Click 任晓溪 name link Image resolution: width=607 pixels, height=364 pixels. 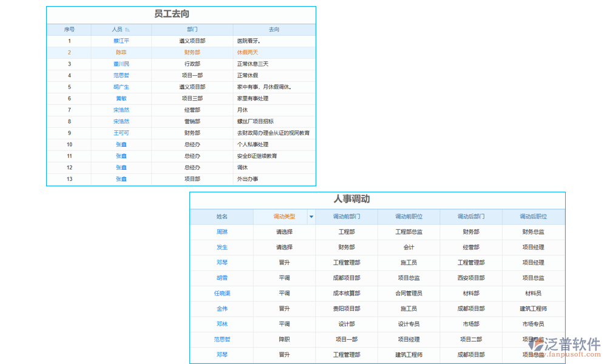pos(221,293)
